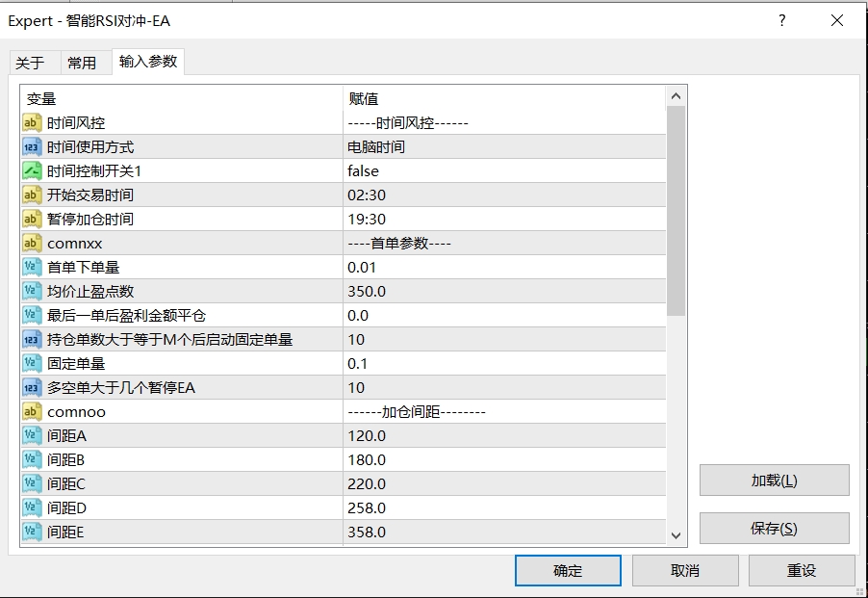The image size is (868, 598).
Task: Select the 开始交易时间 variable name
Action: (90, 195)
